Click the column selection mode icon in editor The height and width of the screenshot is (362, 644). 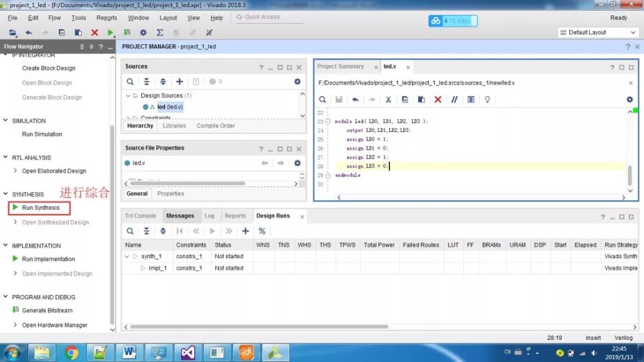pyautogui.click(x=470, y=100)
